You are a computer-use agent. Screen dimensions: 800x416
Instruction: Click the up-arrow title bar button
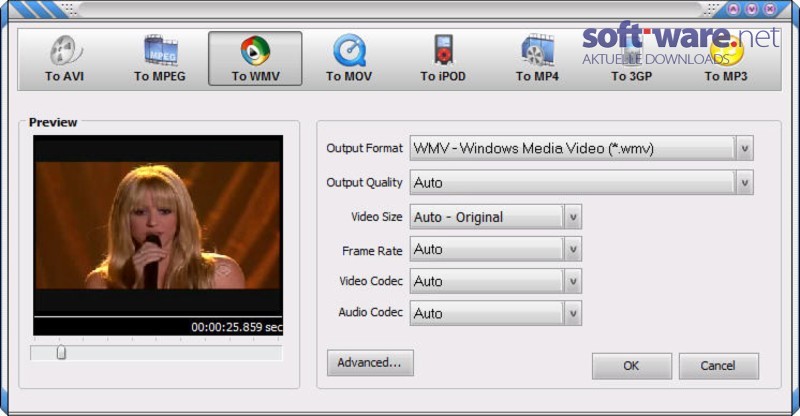click(733, 9)
